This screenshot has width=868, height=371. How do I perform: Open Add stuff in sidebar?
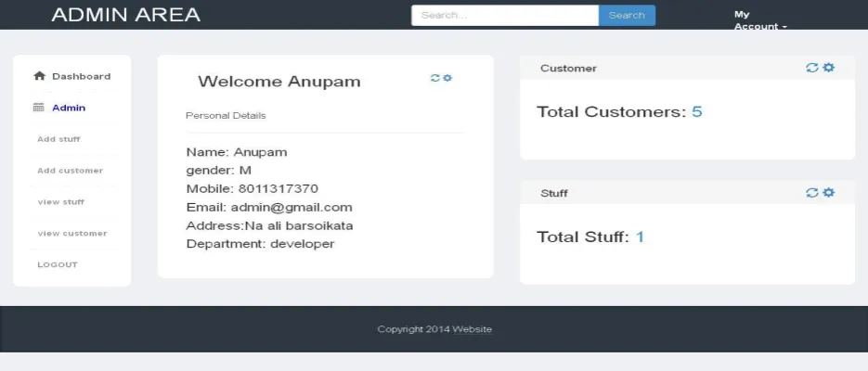pos(58,139)
